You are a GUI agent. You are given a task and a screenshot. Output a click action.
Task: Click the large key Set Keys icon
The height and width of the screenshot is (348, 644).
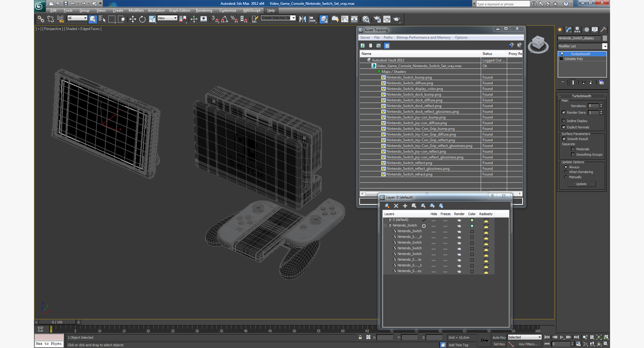click(x=484, y=340)
